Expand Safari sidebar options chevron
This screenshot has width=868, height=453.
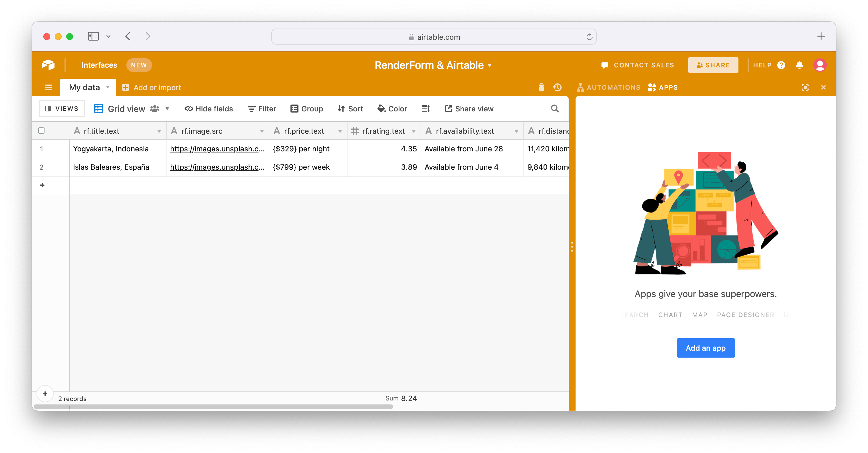[x=108, y=37]
